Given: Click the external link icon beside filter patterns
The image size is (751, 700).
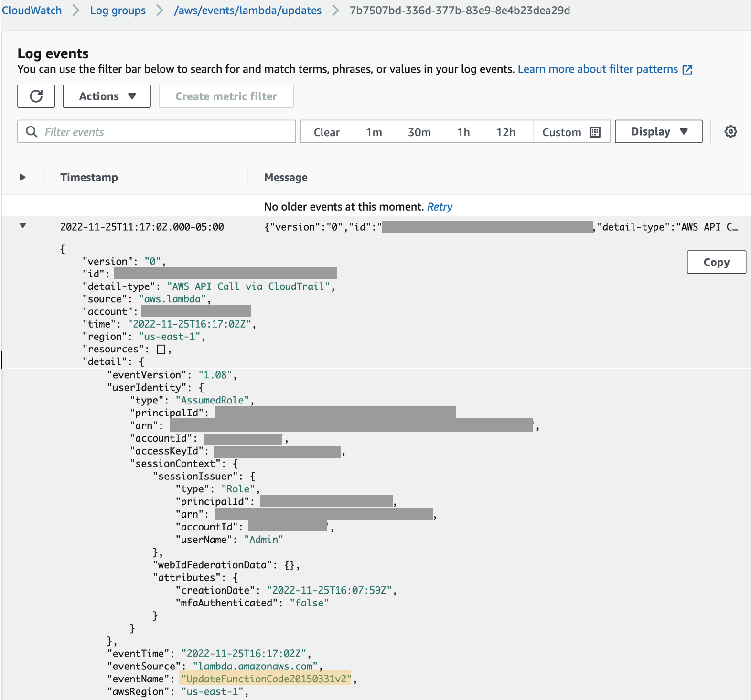Looking at the screenshot, I should click(687, 70).
